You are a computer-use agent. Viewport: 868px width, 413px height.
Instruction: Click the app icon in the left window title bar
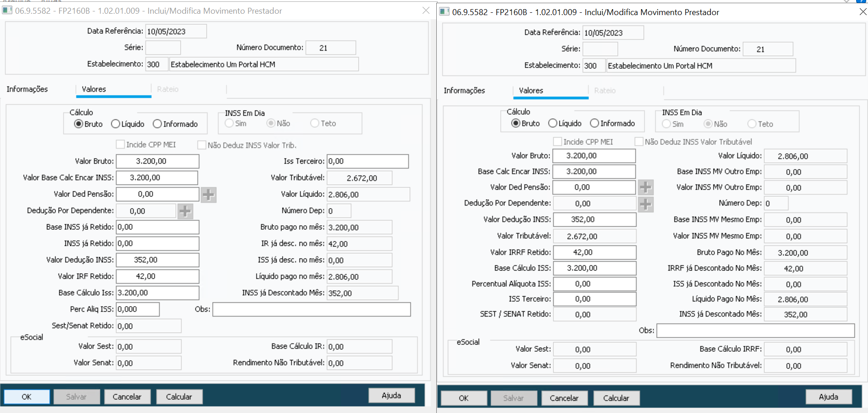7,11
